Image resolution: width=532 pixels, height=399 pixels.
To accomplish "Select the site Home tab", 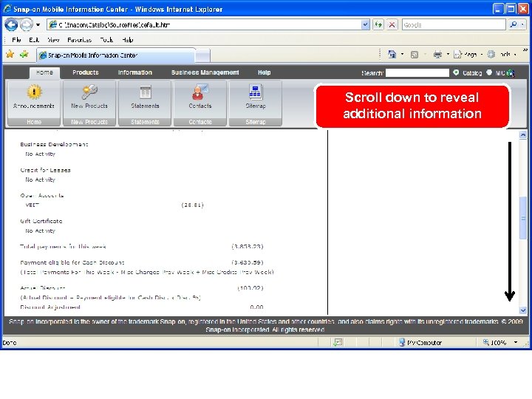I will [44, 72].
